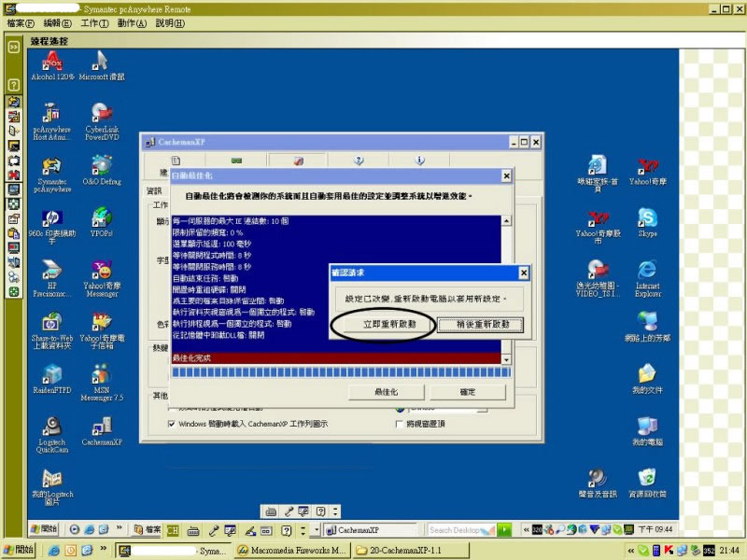Open the 工作(T) menu
Viewport: 747px width, 560px height.
pyautogui.click(x=94, y=23)
